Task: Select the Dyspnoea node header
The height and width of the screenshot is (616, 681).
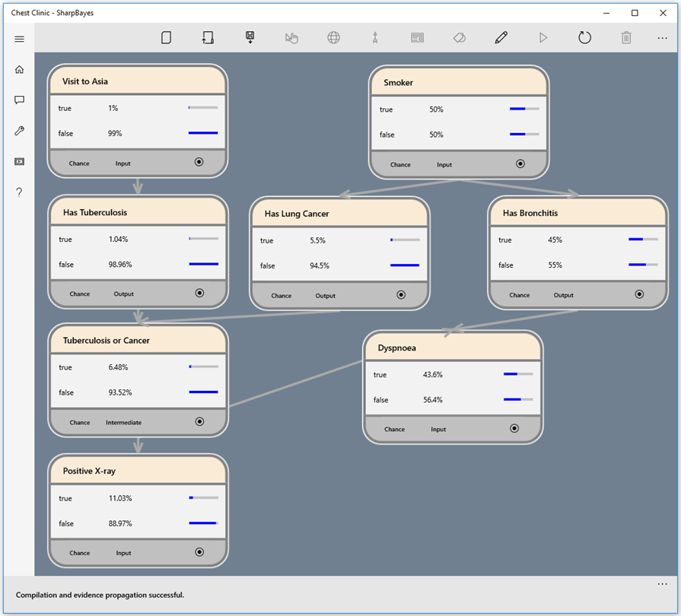Action: (x=453, y=348)
